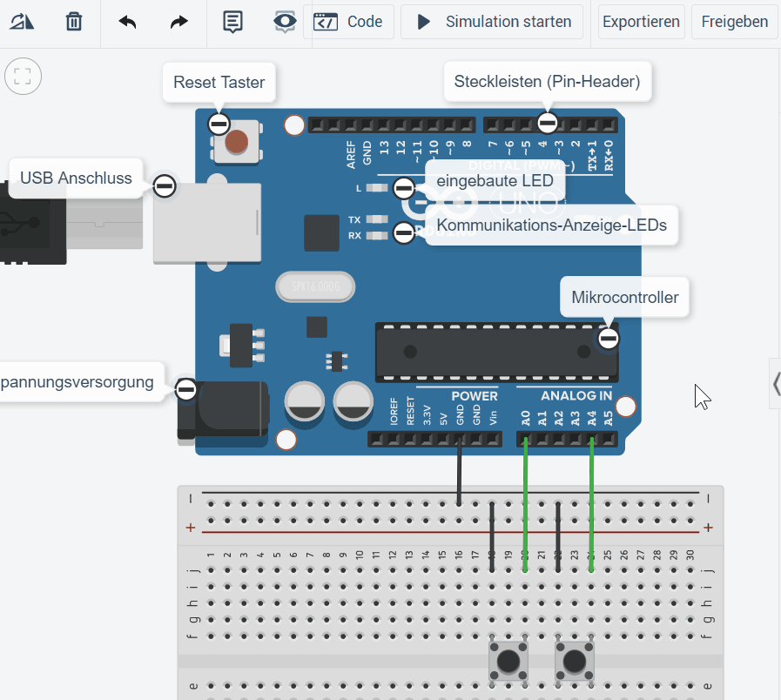This screenshot has width=781, height=700.
Task: Click the Freigeben button
Action: point(734,21)
